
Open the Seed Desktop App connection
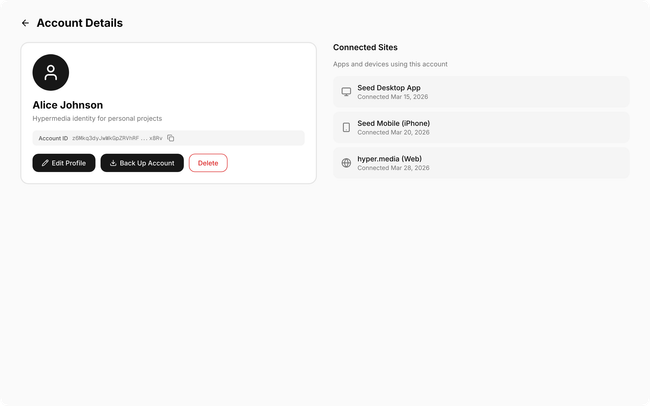(x=481, y=92)
